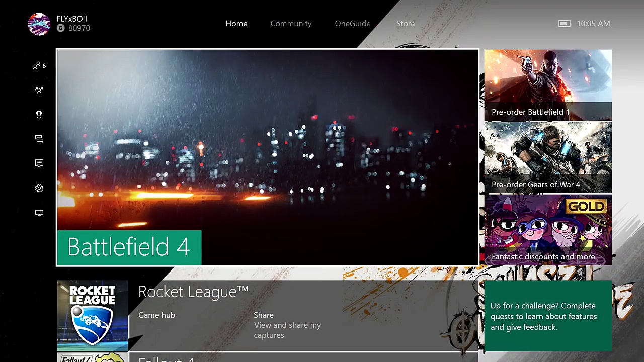
Task: Open the Gold discounts promo tile
Action: click(548, 230)
